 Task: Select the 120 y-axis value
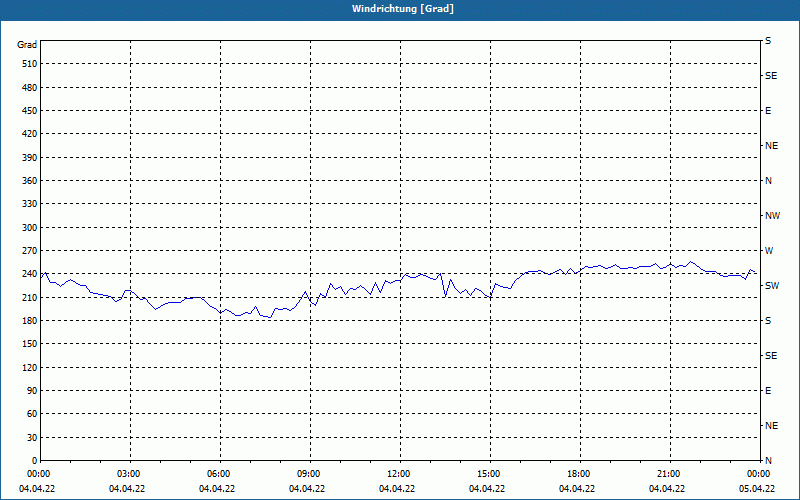click(30, 367)
